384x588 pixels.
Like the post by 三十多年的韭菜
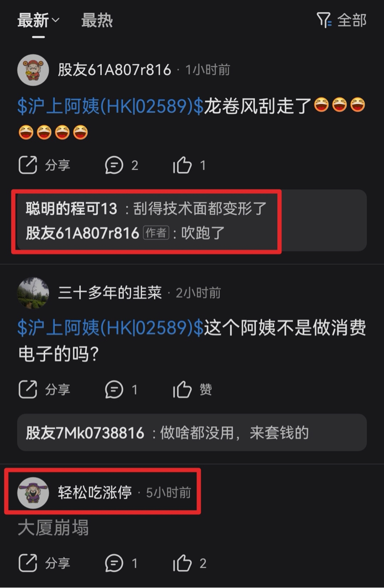pos(192,389)
